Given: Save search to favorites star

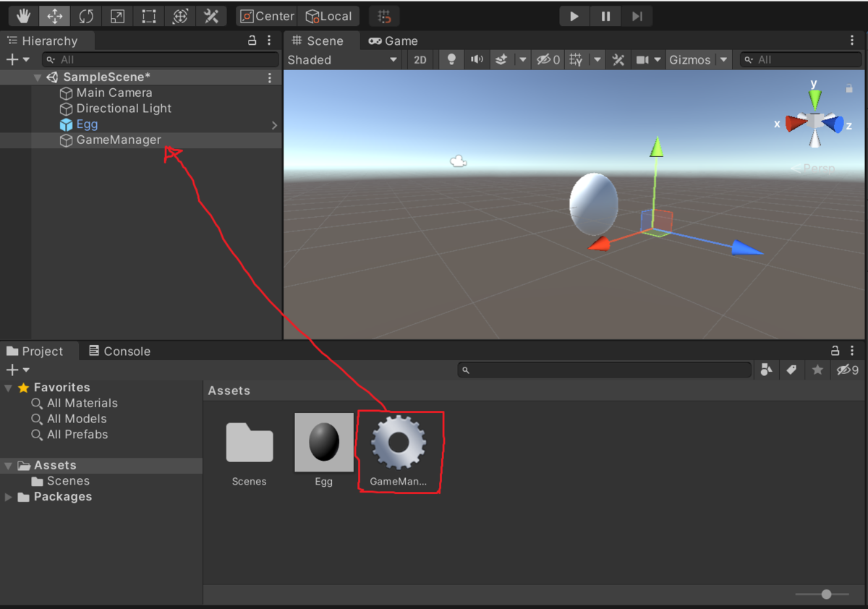Looking at the screenshot, I should (x=817, y=370).
